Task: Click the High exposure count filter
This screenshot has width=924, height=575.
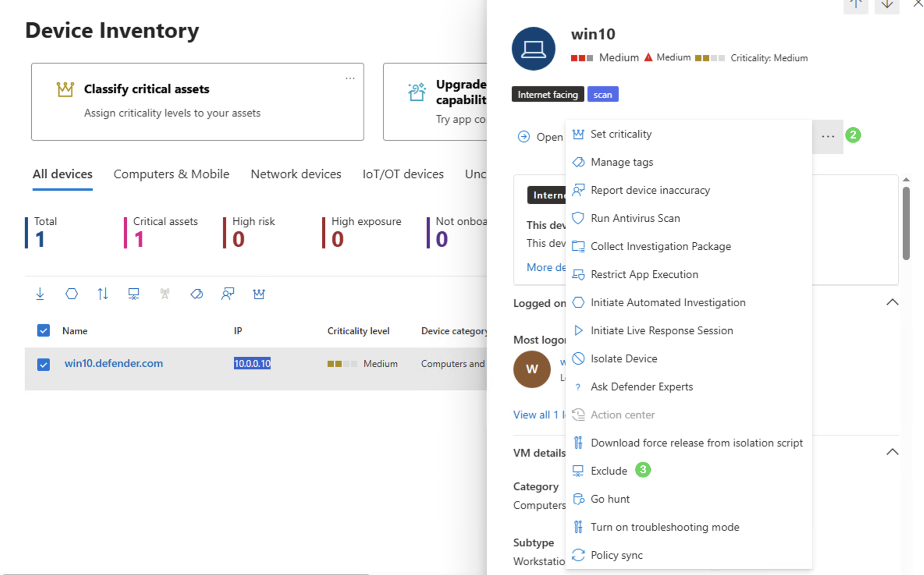Action: click(362, 232)
